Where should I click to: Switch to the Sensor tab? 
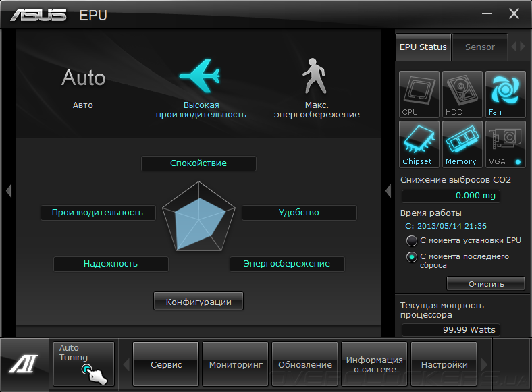pos(480,47)
